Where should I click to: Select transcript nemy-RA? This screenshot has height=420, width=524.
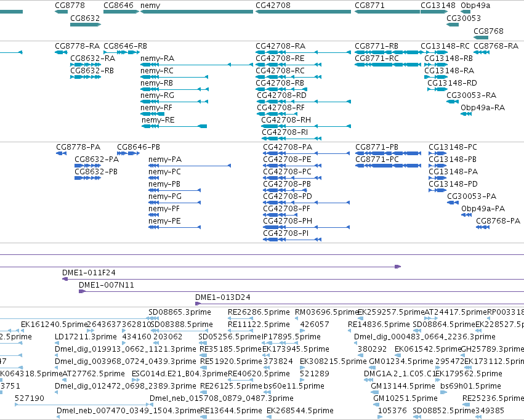[157, 59]
